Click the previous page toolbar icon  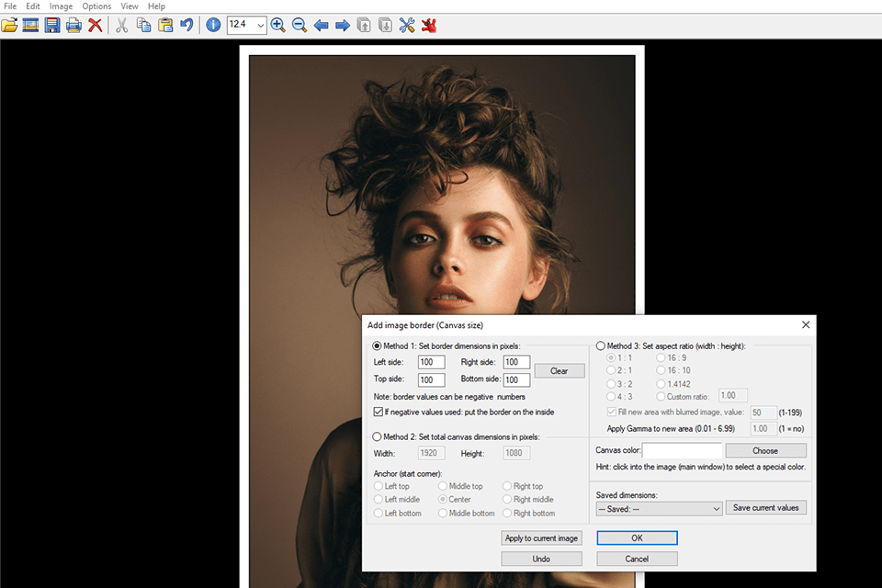[364, 26]
